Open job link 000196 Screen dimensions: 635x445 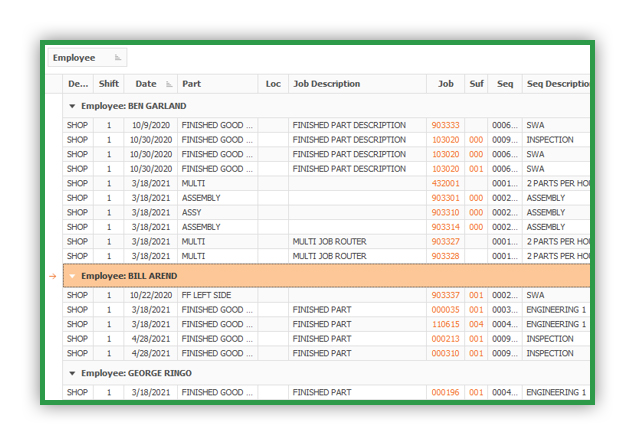point(445,392)
